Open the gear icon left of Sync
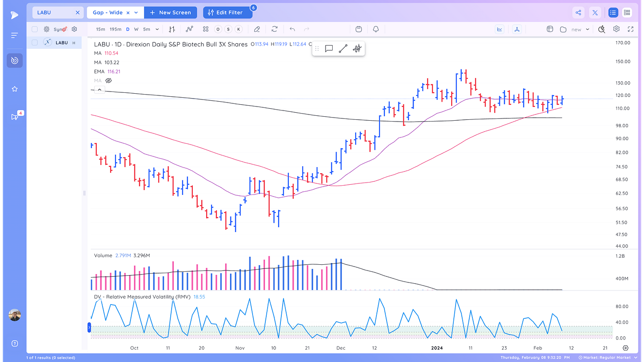This screenshot has height=362, width=644. tap(46, 29)
